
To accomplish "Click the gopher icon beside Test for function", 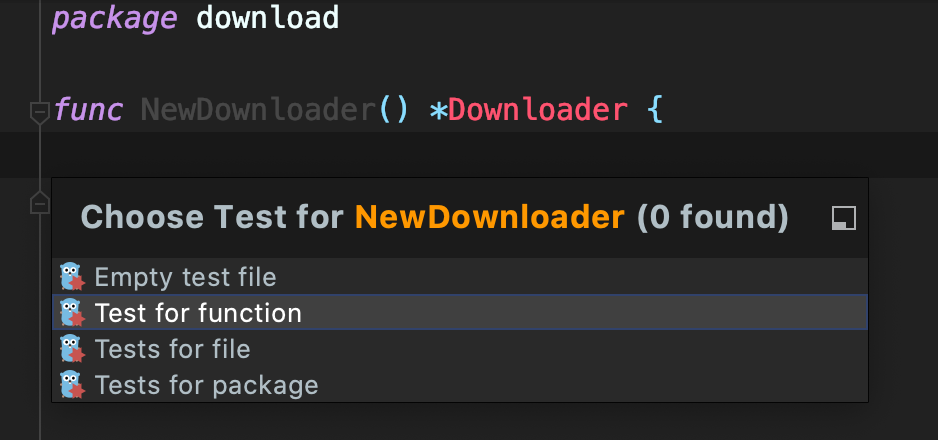I will tap(72, 313).
